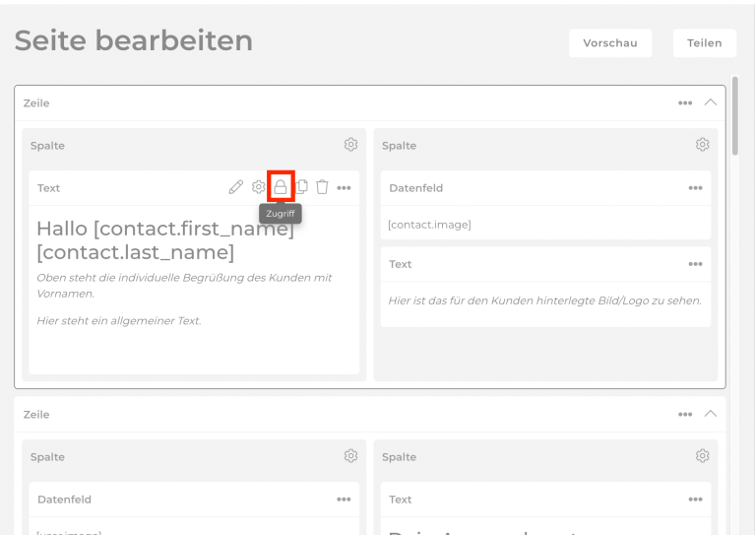This screenshot has width=756, height=535.
Task: Collapse the second Zeile with chevron
Action: point(711,414)
